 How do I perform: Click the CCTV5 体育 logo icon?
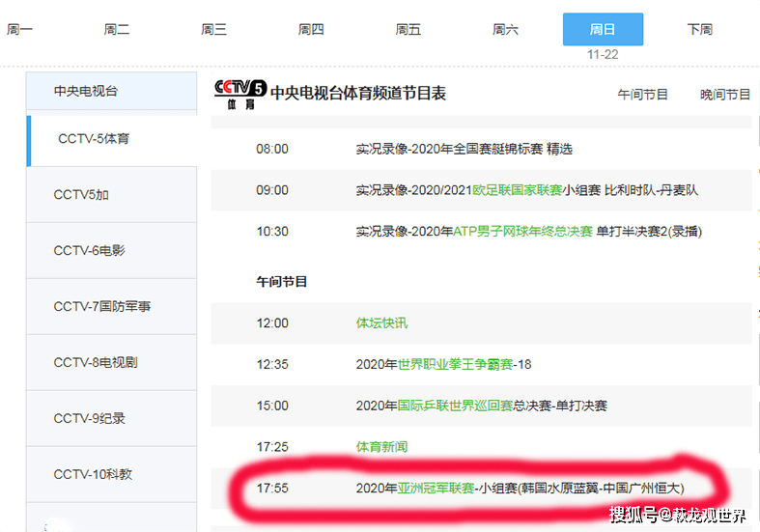click(x=240, y=94)
